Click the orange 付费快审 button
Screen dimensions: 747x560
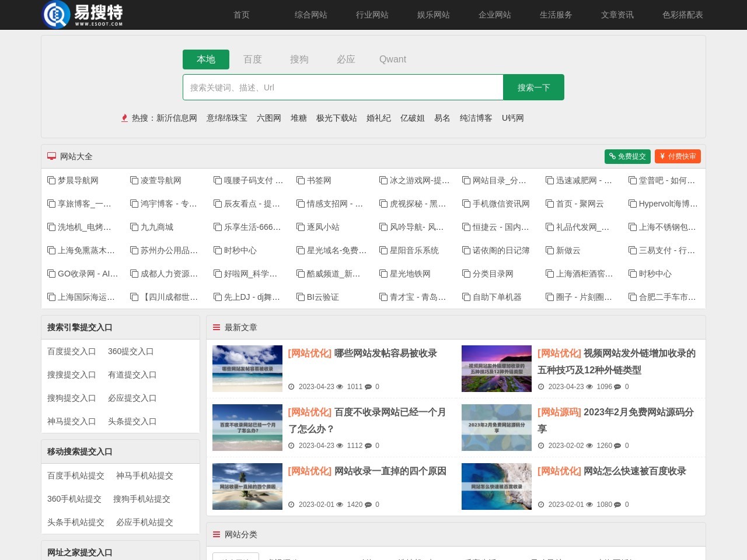(x=678, y=156)
